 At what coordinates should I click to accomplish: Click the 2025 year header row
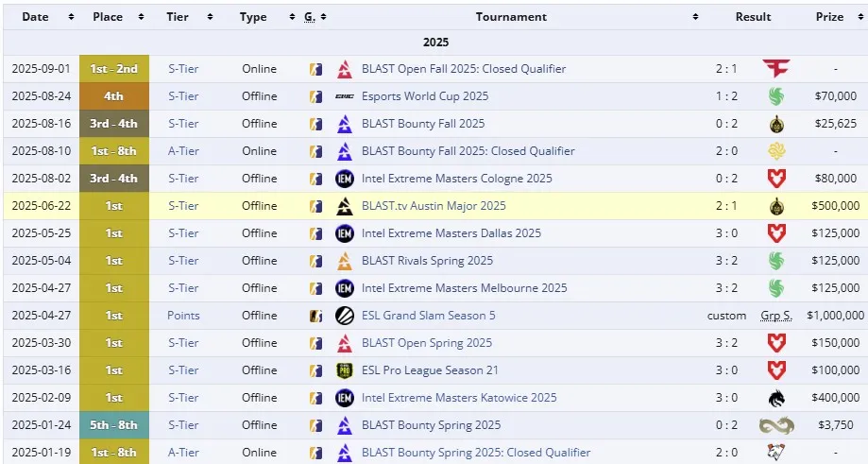[x=435, y=43]
